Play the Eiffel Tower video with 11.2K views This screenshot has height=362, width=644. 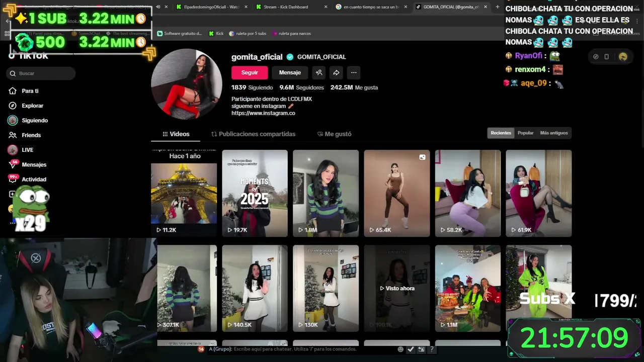point(184,193)
